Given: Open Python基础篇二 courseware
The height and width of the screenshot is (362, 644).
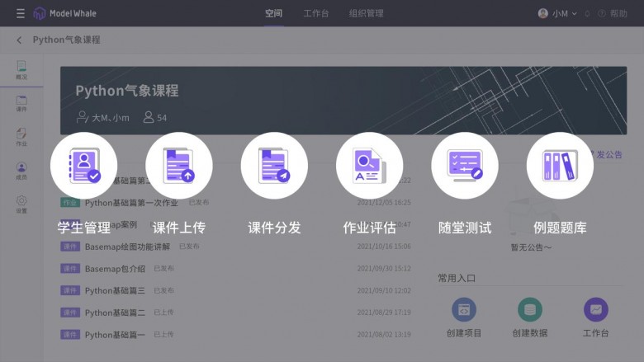Looking at the screenshot, I should [x=115, y=313].
